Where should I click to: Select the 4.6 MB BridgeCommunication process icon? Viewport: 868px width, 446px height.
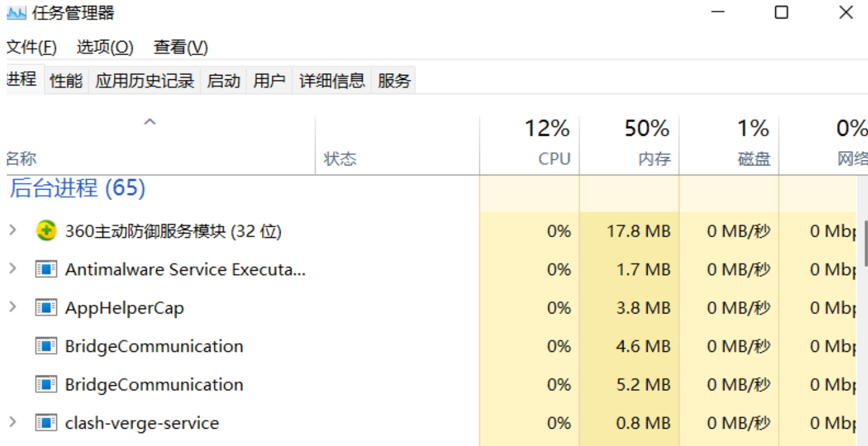pos(46,346)
